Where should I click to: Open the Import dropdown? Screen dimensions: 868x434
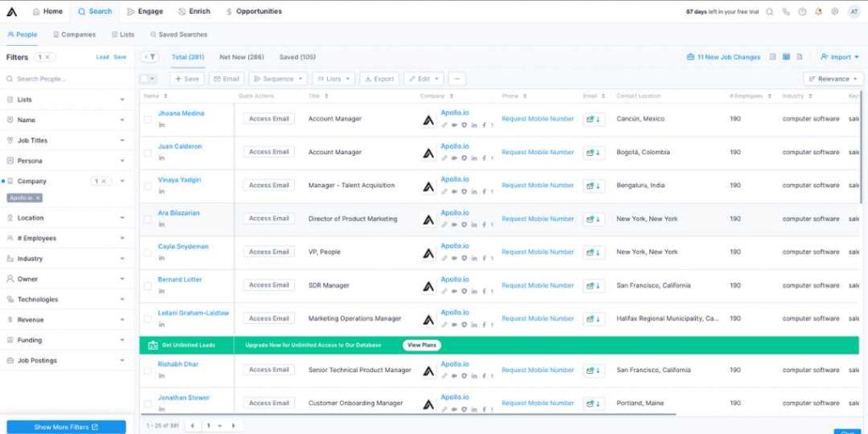click(x=840, y=57)
